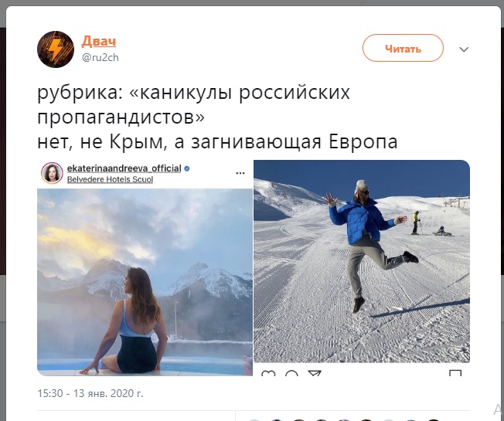Open the Двач lightning-bolt profile avatar
Screen dimensions: 504x421
point(56,49)
